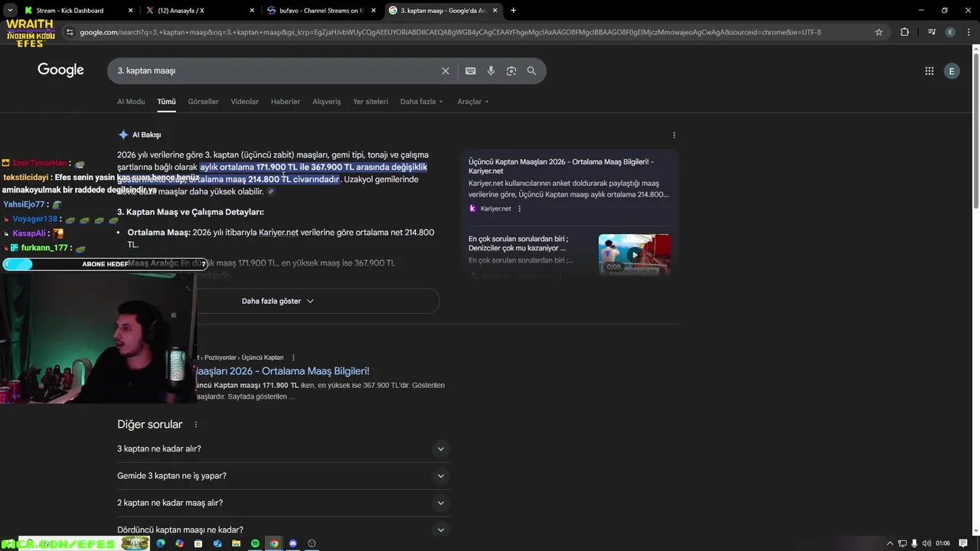
Task: Open the on-screen keyboard input tool
Action: (470, 70)
